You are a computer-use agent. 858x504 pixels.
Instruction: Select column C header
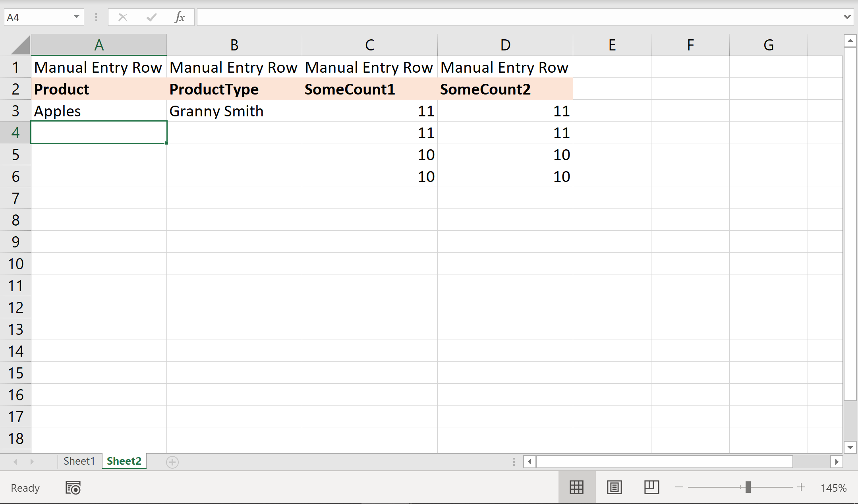(x=369, y=45)
